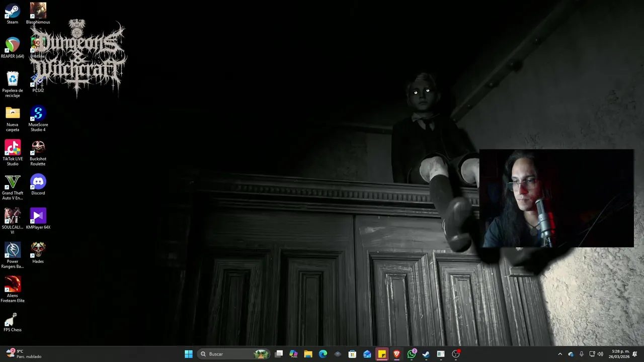Open the weather widget showing 9°C
The image size is (644, 362).
pyautogui.click(x=24, y=354)
